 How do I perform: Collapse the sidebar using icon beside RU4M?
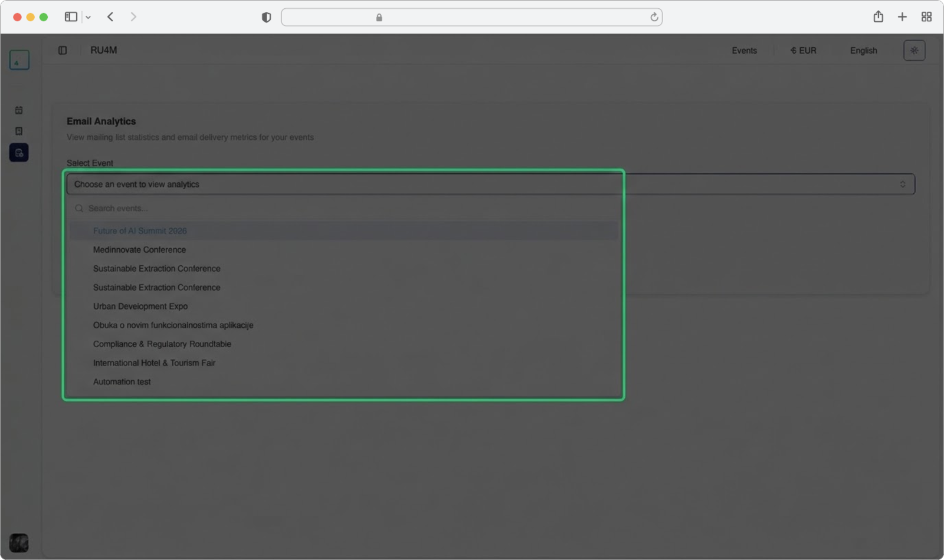coord(63,51)
